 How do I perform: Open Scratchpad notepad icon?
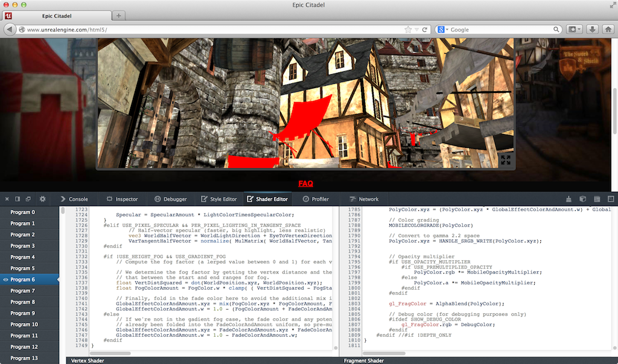pos(597,199)
